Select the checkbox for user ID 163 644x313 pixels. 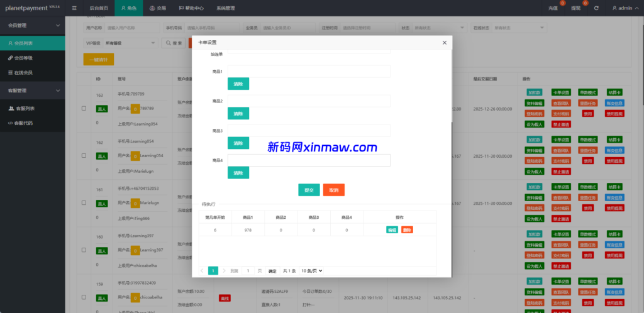tap(84, 108)
